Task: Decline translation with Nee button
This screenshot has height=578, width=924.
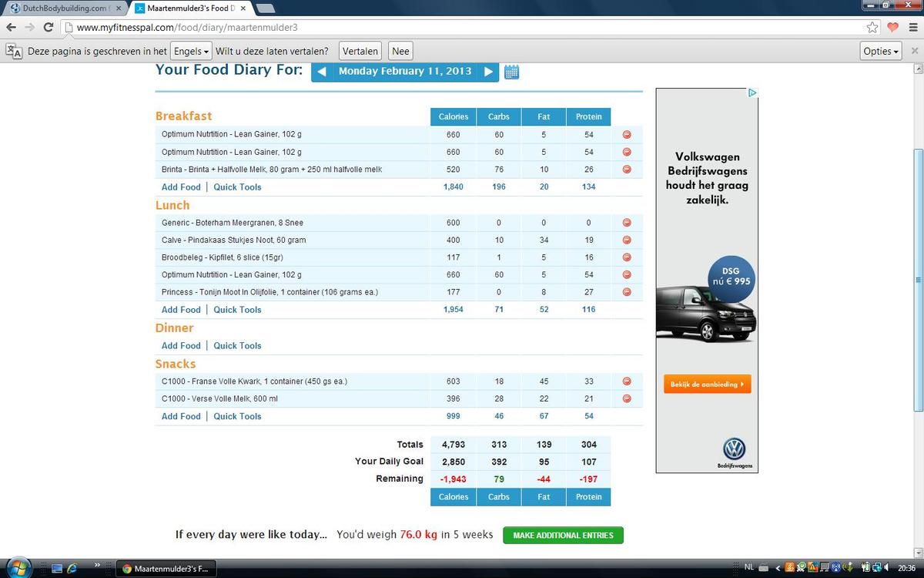Action: click(x=400, y=52)
